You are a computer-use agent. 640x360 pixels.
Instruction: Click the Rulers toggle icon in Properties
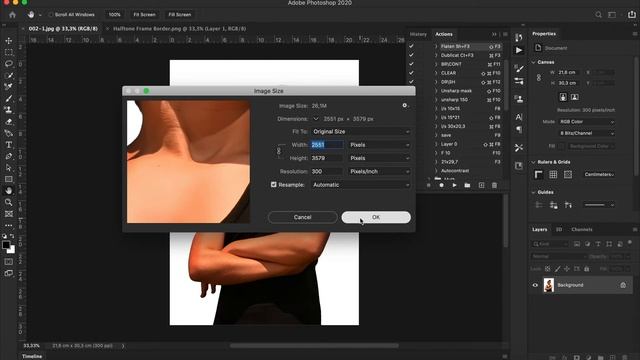point(539,175)
